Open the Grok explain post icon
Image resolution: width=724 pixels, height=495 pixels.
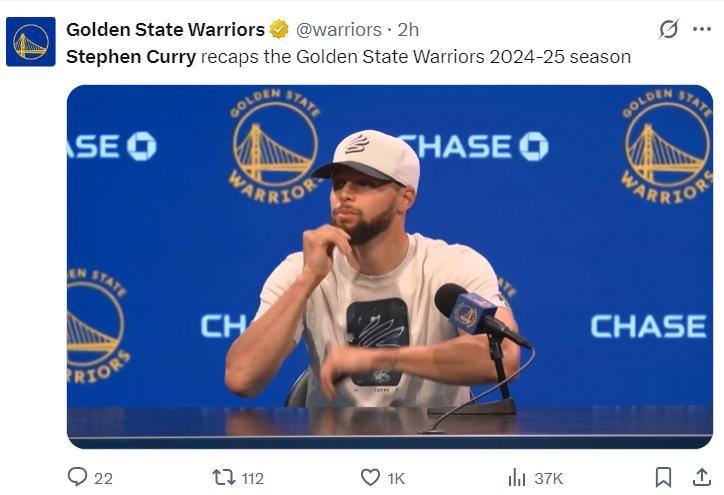point(668,29)
